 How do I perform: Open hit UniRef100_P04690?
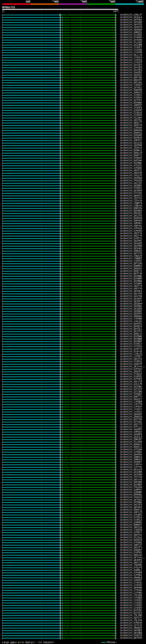coord(131,37)
